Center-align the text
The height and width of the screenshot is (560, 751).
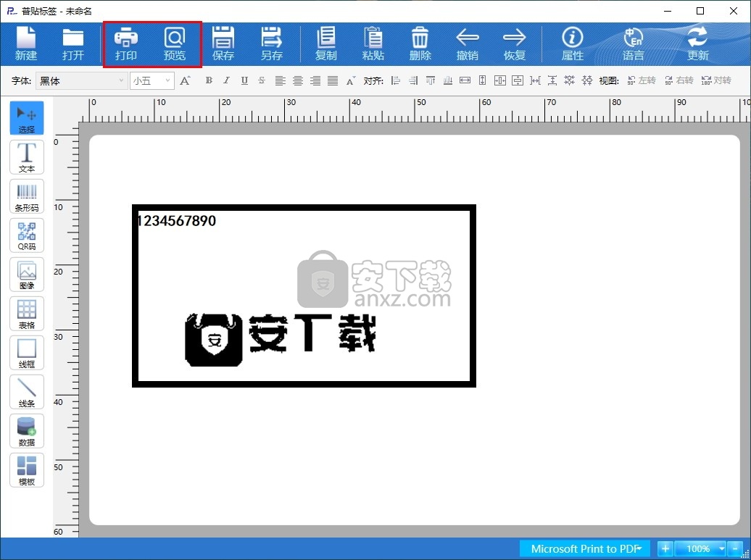[x=297, y=80]
